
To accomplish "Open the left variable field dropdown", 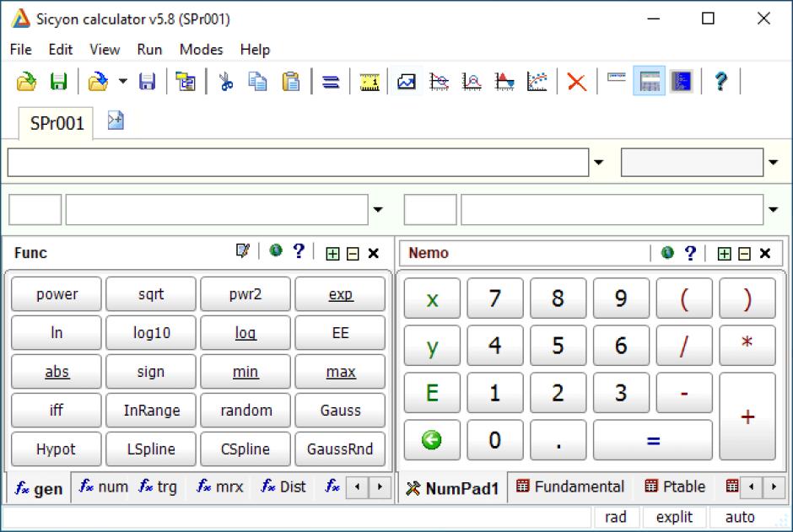I will (378, 209).
